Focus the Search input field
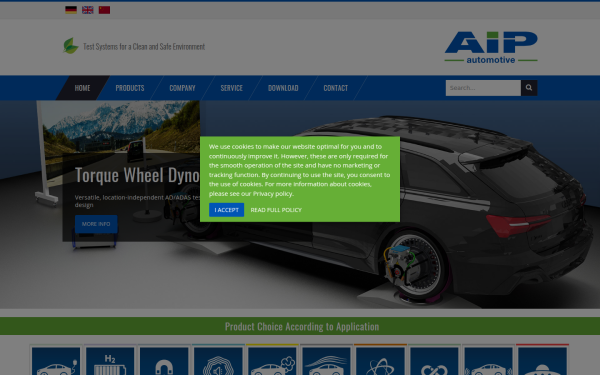The image size is (600, 375). tap(483, 88)
